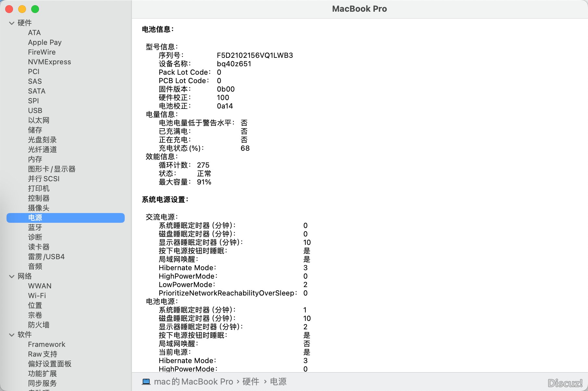Screen dimensions: 588x391
Task: Click the PrioritizeNetworkReachabilityOverSleep label
Action: click(x=228, y=293)
